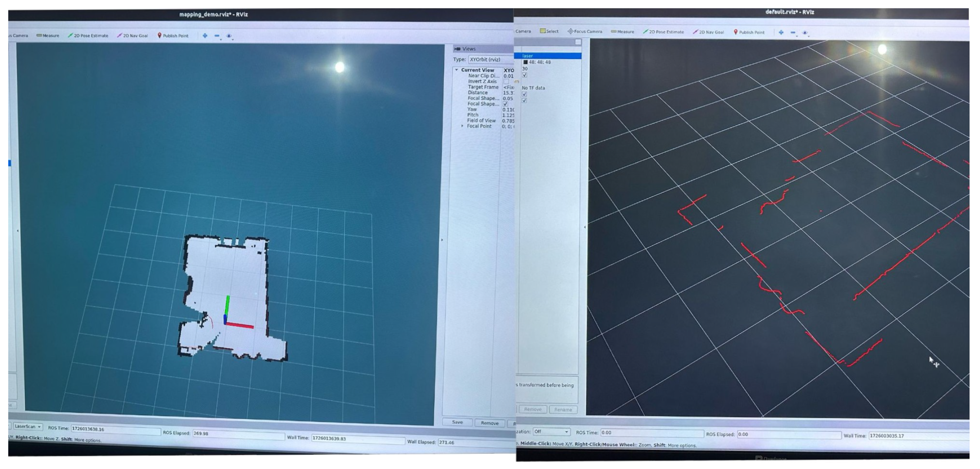The width and height of the screenshot is (980, 469).
Task: Pick the Select tool in default.rviz toolbar
Action: 549,31
